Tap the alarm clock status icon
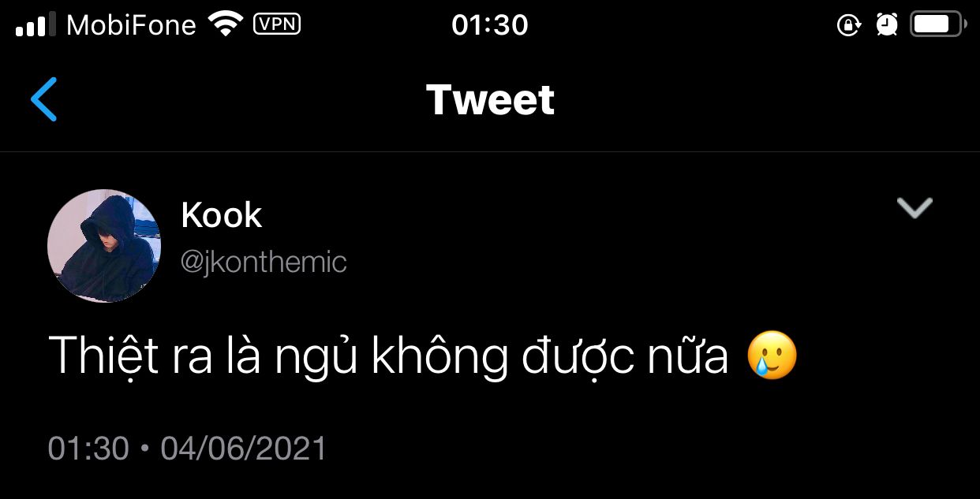 [887, 25]
